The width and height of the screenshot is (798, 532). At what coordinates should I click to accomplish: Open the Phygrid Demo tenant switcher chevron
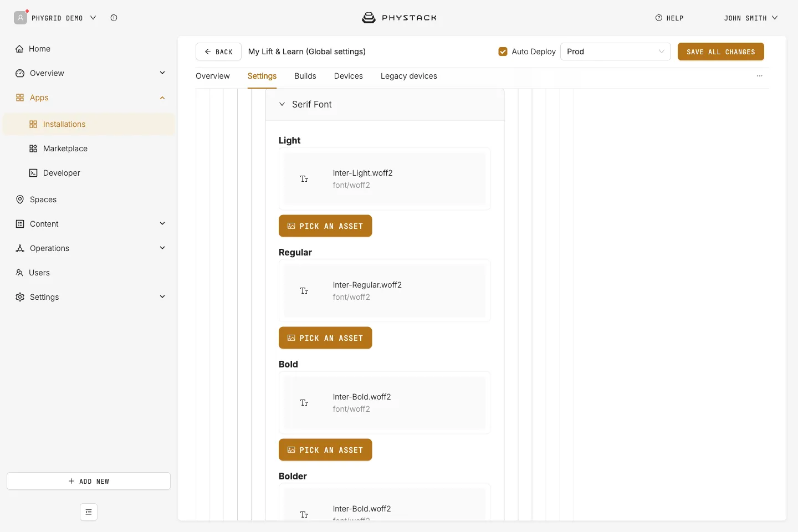point(93,18)
